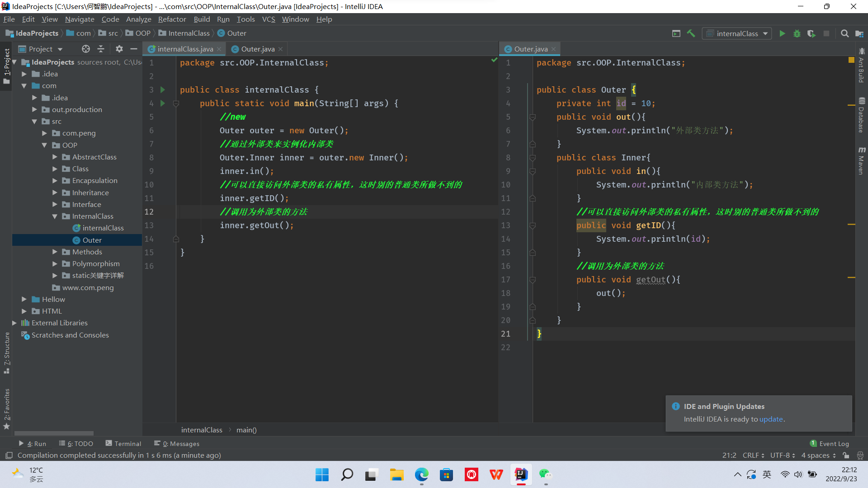Toggle Structure tool window sidebar button
The image size is (868, 488).
pyautogui.click(x=7, y=352)
